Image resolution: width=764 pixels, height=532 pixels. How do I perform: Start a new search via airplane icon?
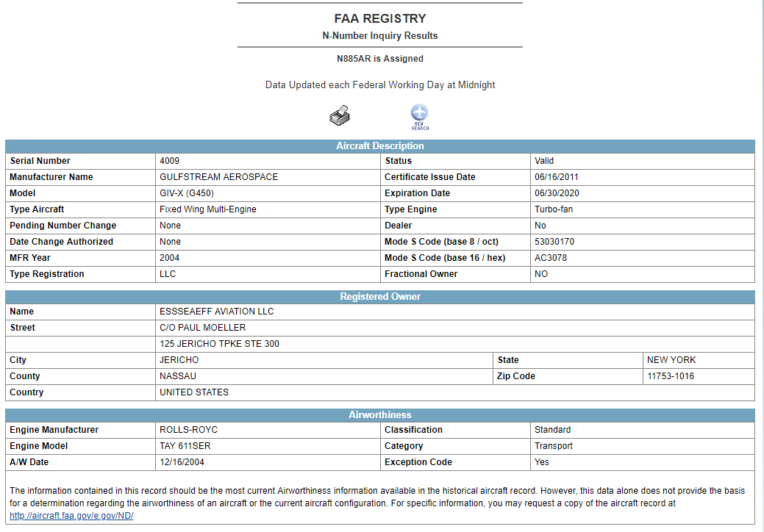click(x=420, y=117)
